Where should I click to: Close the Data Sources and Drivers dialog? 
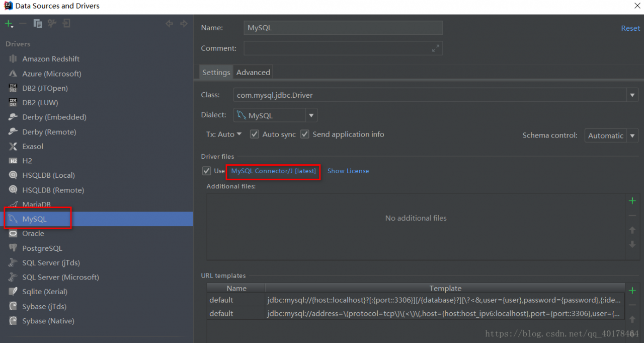pos(636,6)
